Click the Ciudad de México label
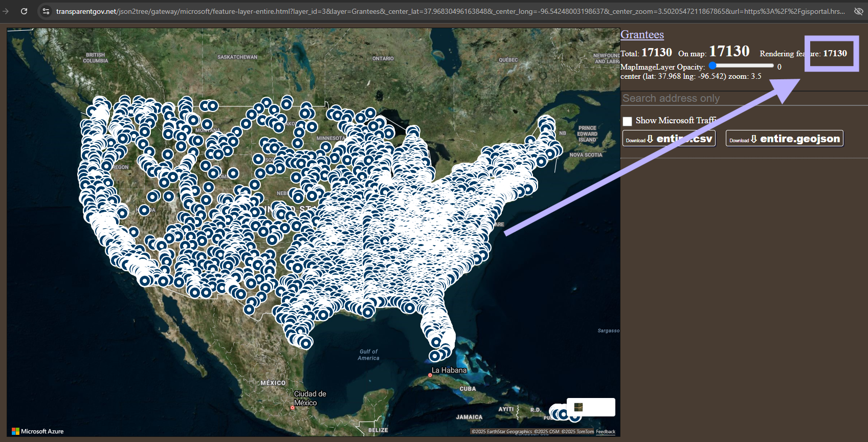The width and height of the screenshot is (868, 442). tap(309, 398)
